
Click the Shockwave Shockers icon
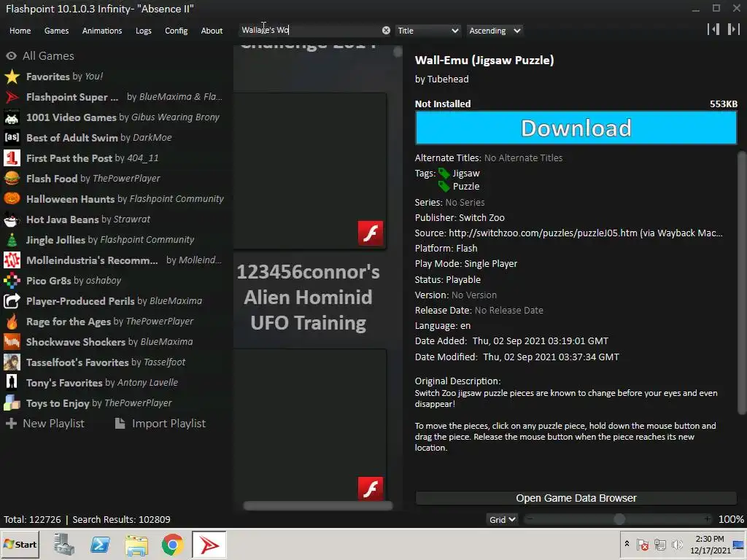(x=12, y=342)
